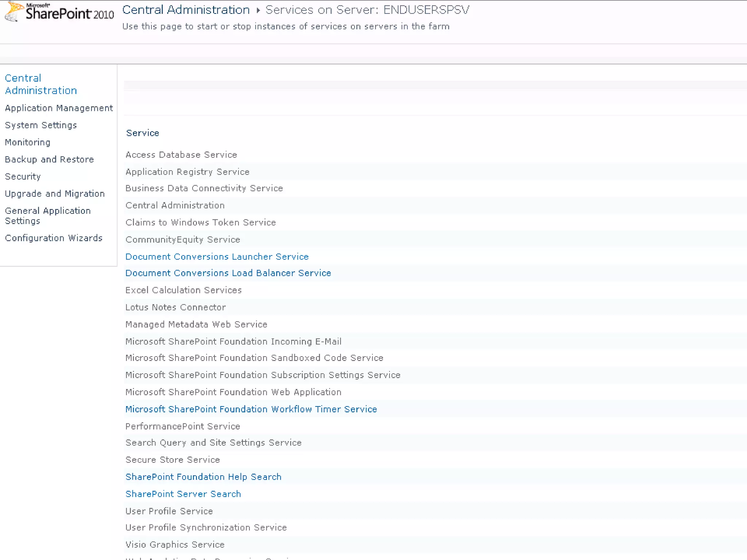Open Upgrade and Migration page

(55, 194)
